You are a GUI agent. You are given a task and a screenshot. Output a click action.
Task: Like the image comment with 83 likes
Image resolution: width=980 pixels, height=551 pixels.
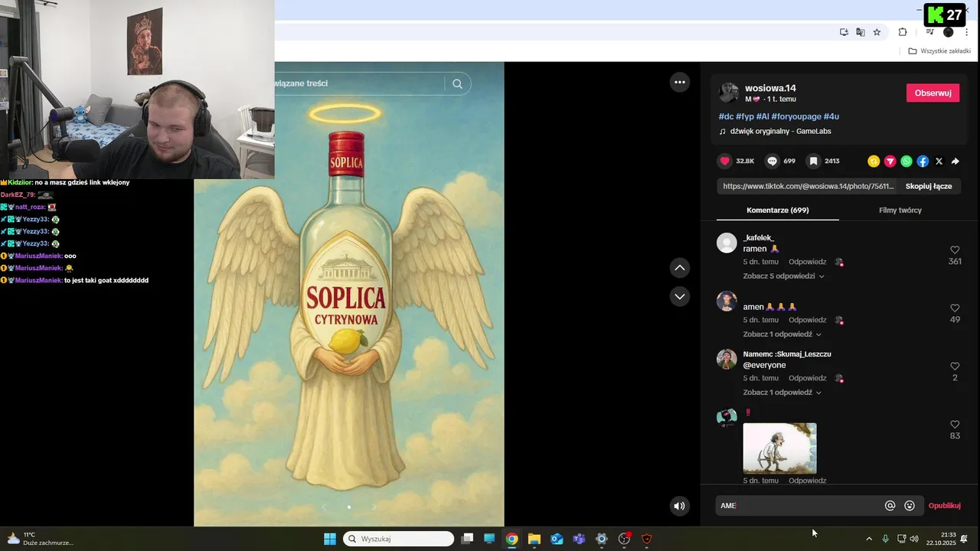click(x=955, y=425)
